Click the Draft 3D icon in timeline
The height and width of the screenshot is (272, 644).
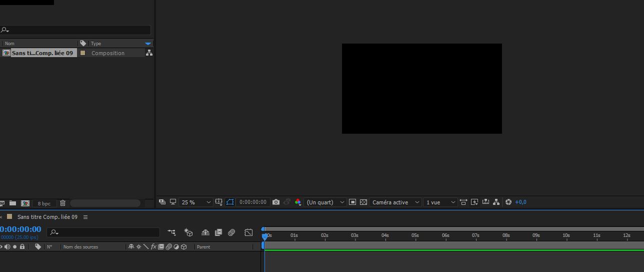(188, 232)
